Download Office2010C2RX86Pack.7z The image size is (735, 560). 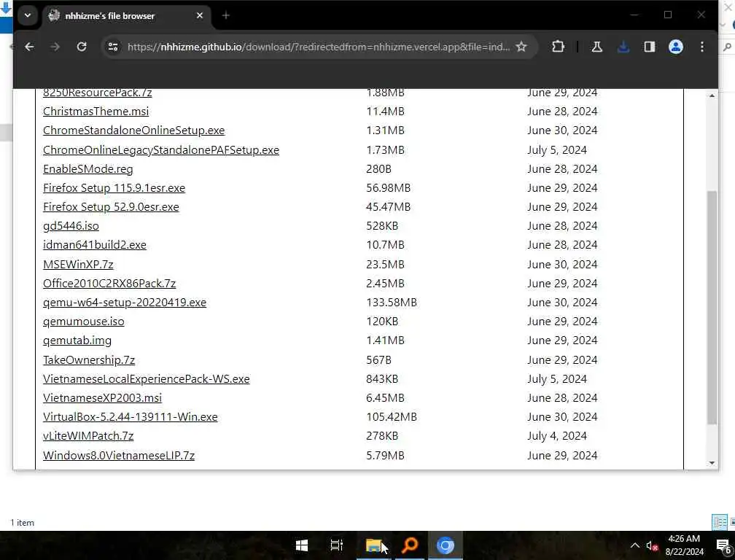(109, 284)
